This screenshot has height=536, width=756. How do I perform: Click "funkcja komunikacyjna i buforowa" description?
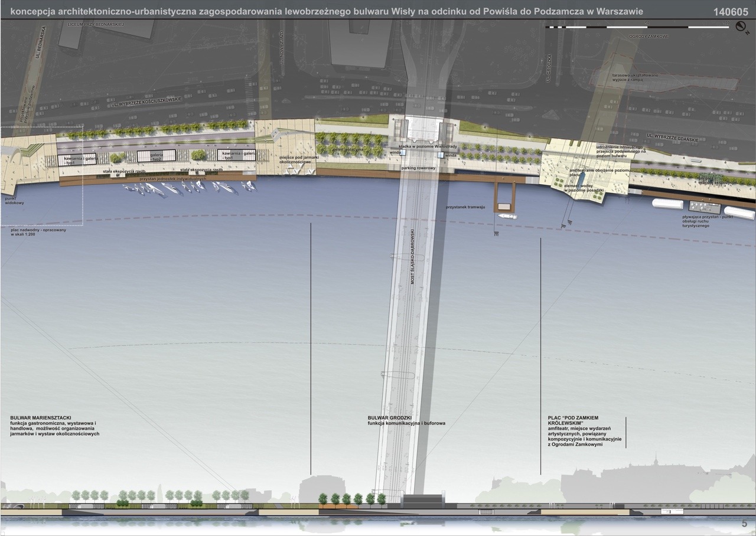406,424
